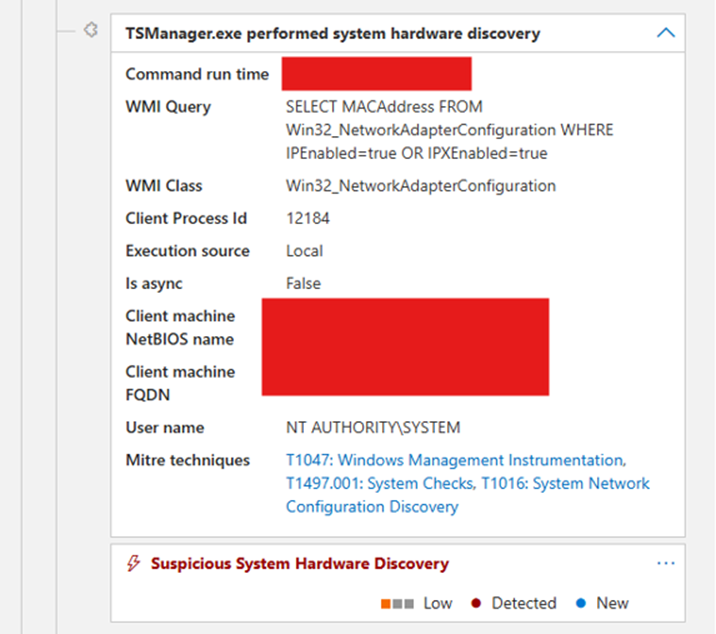The image size is (716, 634).
Task: Open the T1047 Windows Management Instrumentation link
Action: click(454, 460)
